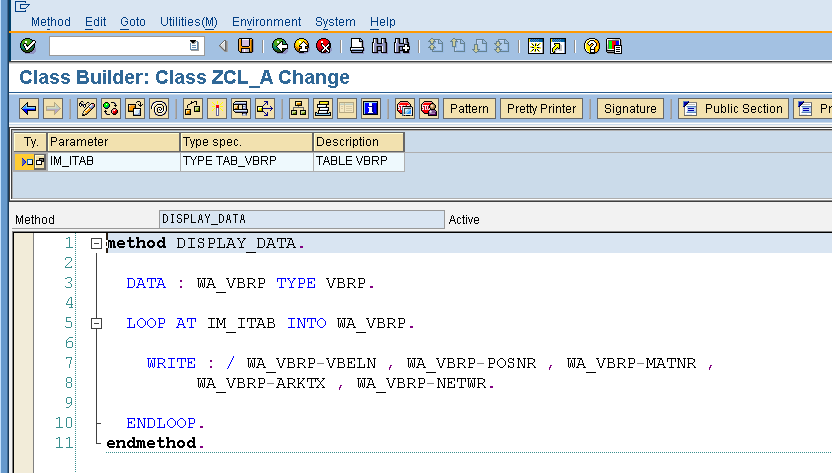Open the Edit menu
The image size is (832, 473).
(96, 22)
